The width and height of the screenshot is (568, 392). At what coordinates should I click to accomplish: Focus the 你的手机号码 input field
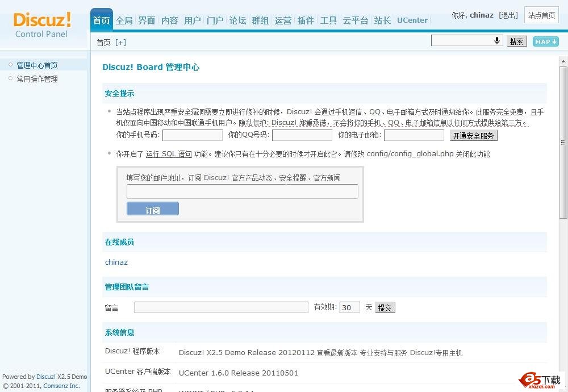coord(193,135)
